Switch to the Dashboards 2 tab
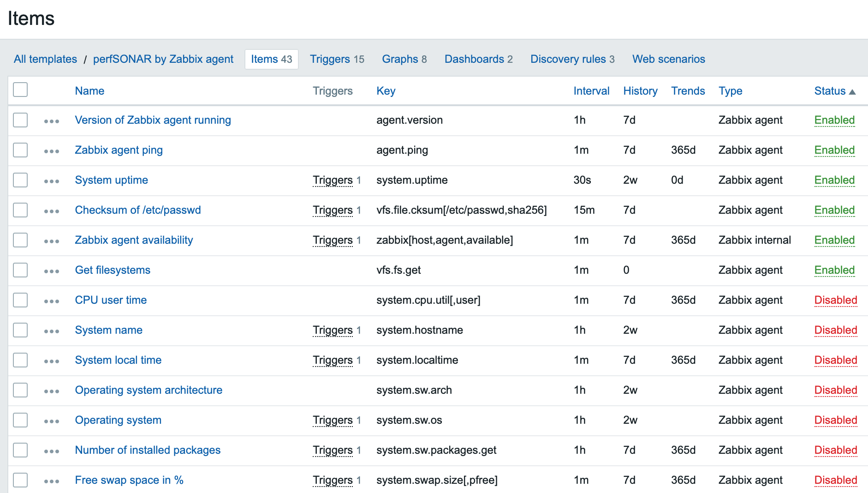Image resolution: width=868 pixels, height=493 pixels. coord(479,59)
